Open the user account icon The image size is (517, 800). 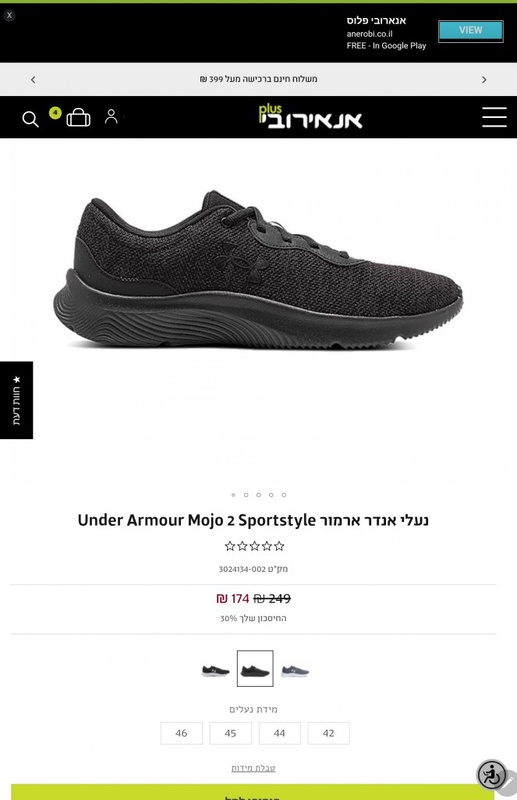111,116
